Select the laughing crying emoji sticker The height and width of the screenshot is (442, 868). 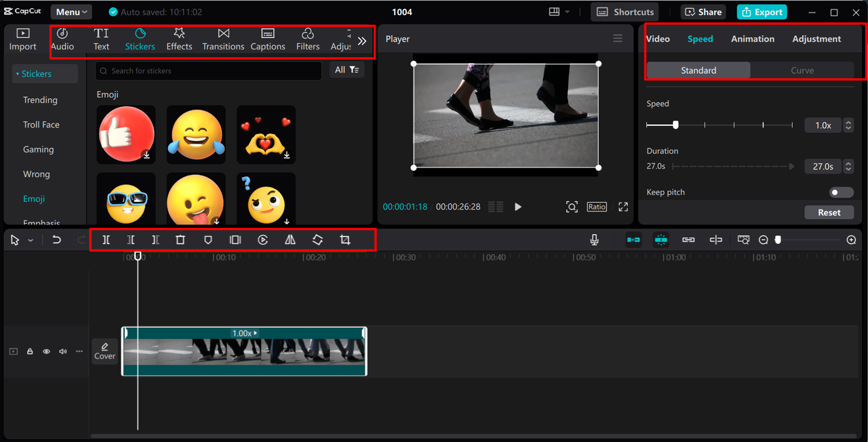(x=196, y=134)
